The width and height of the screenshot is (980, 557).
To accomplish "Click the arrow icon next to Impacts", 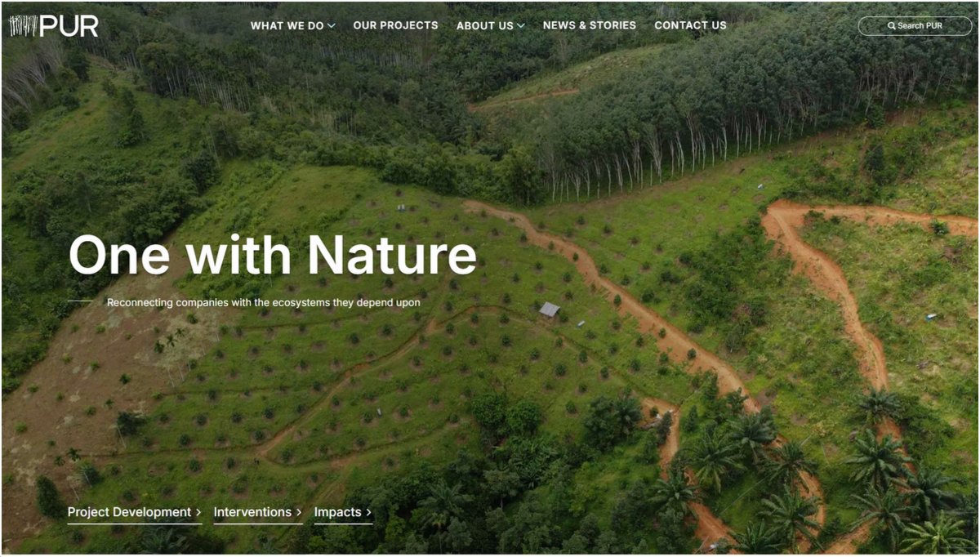I will (x=368, y=513).
